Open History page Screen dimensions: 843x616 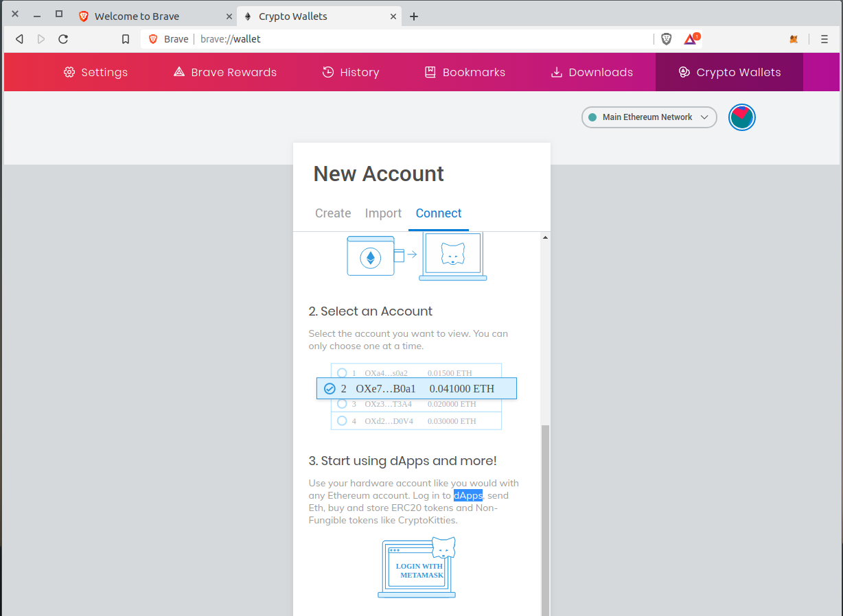coord(351,72)
